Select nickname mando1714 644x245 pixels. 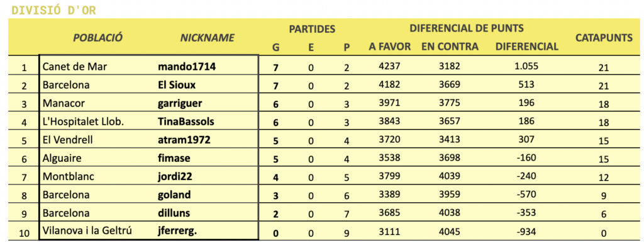click(x=186, y=67)
